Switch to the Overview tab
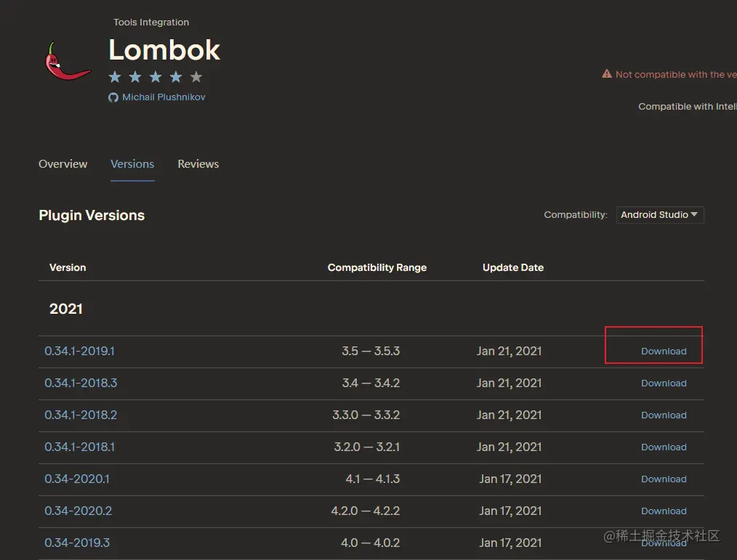 [x=63, y=164]
